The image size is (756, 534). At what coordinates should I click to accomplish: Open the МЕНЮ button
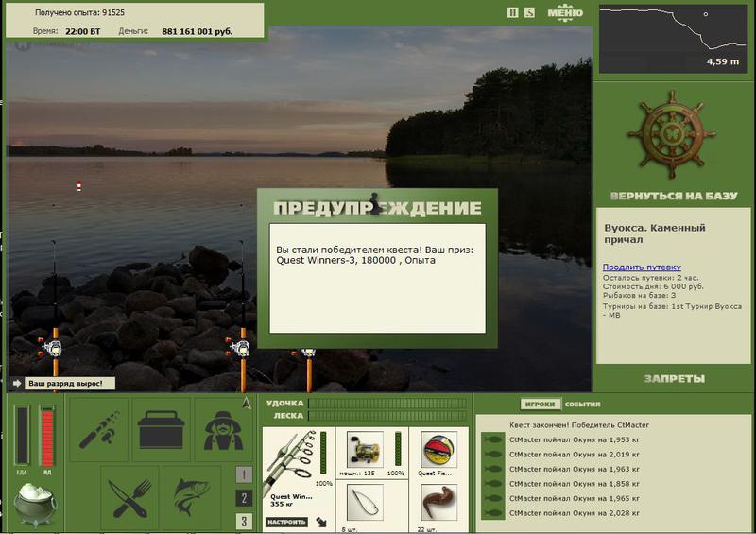click(x=565, y=12)
